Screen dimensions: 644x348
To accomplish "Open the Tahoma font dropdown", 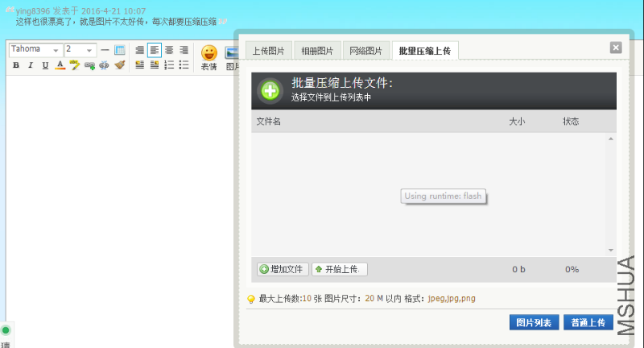I will coord(35,50).
